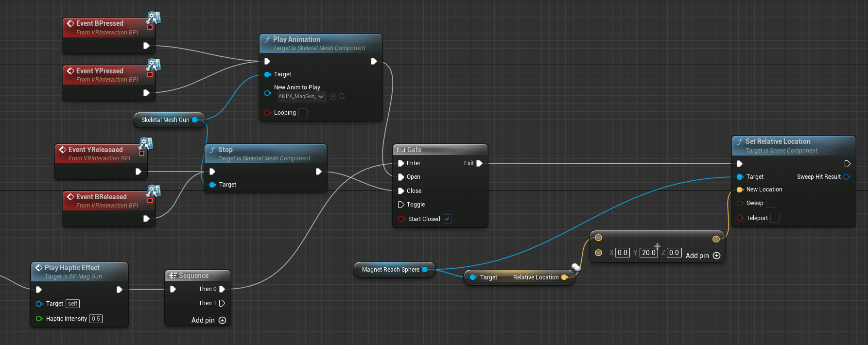868x345 pixels.
Task: Click the Gate Exit pin
Action: click(x=480, y=163)
